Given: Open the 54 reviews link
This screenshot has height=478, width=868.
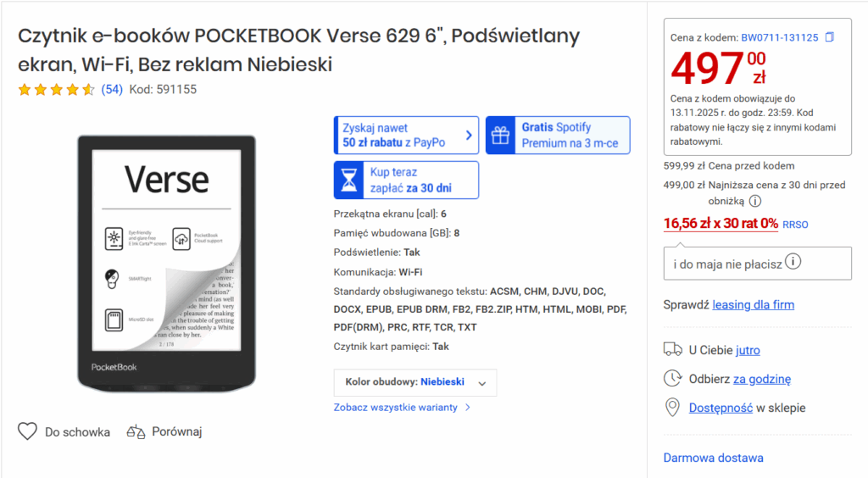Looking at the screenshot, I should click(x=112, y=89).
